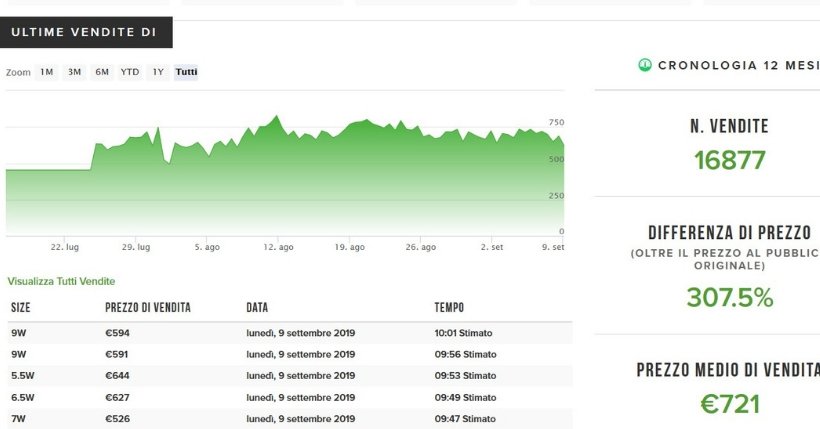Select the €526 sale price cell
The width and height of the screenshot is (820, 429).
(x=117, y=419)
